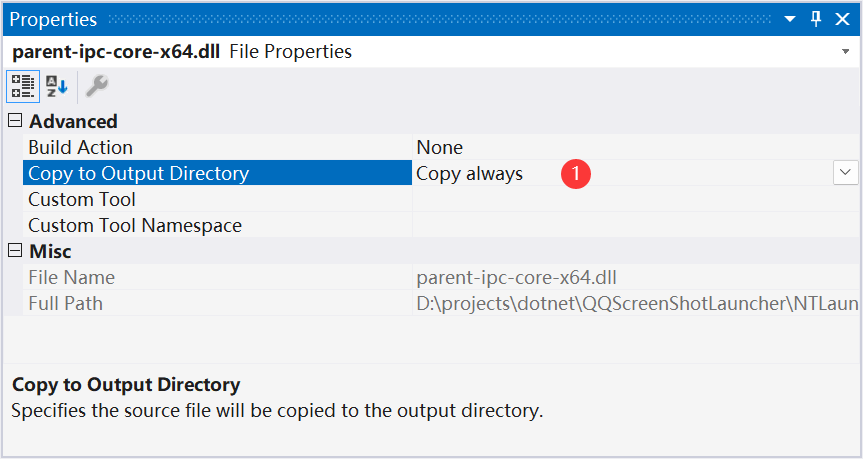Open Copy to Output Directory dropdown arrow

pyautogui.click(x=845, y=173)
